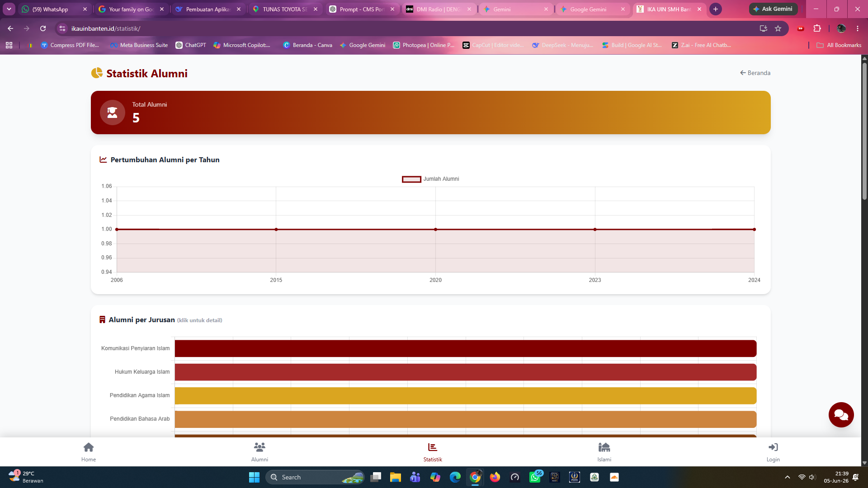Switch to the TUNAS TOYOTA tab
The height and width of the screenshot is (488, 868).
tap(285, 9)
